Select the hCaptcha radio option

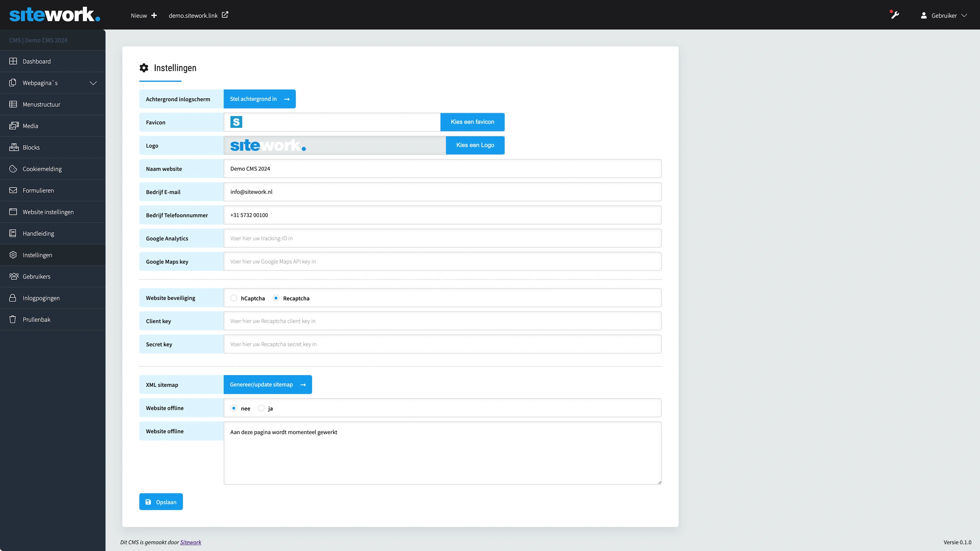234,298
